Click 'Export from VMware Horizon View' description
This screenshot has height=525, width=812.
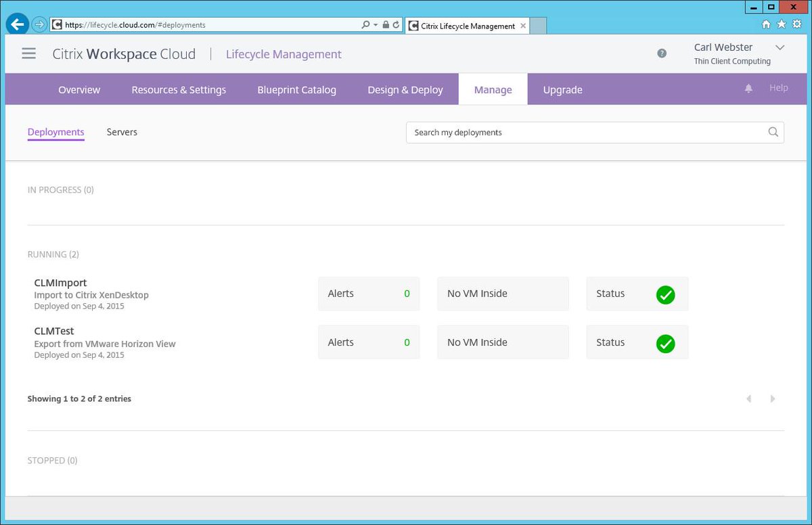(105, 344)
